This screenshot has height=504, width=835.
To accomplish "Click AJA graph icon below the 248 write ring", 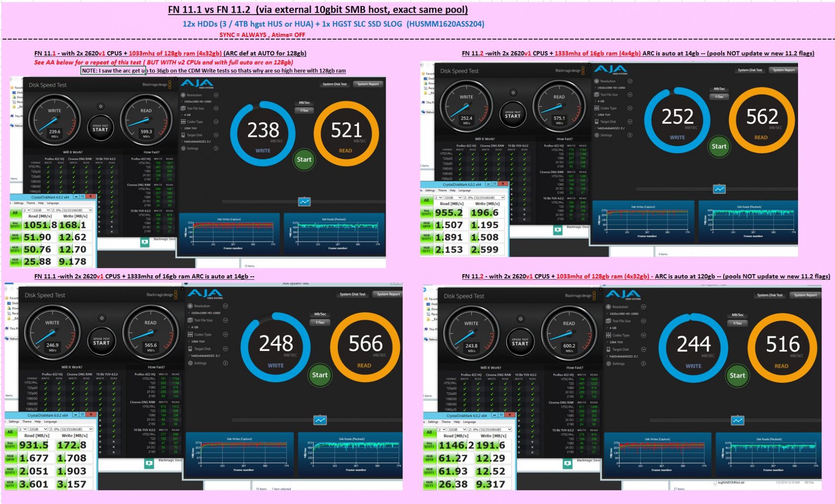I will pos(320,420).
